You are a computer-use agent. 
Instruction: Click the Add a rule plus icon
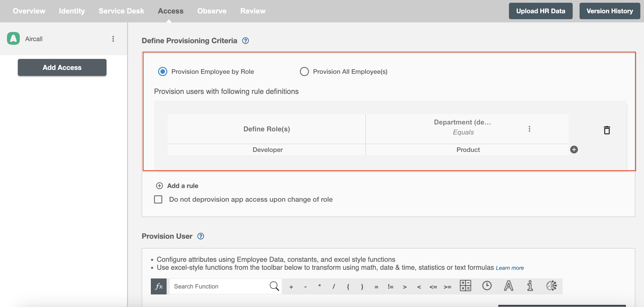159,186
